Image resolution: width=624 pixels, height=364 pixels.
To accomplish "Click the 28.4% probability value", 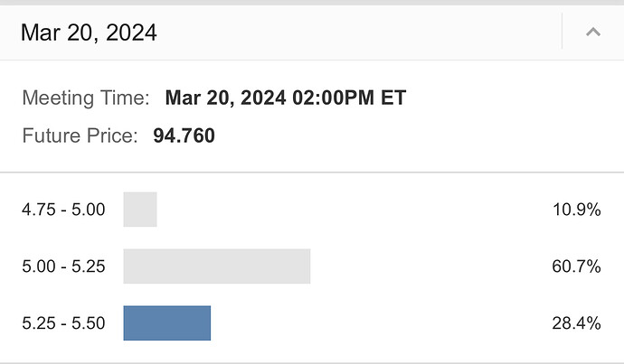I will pyautogui.click(x=576, y=323).
